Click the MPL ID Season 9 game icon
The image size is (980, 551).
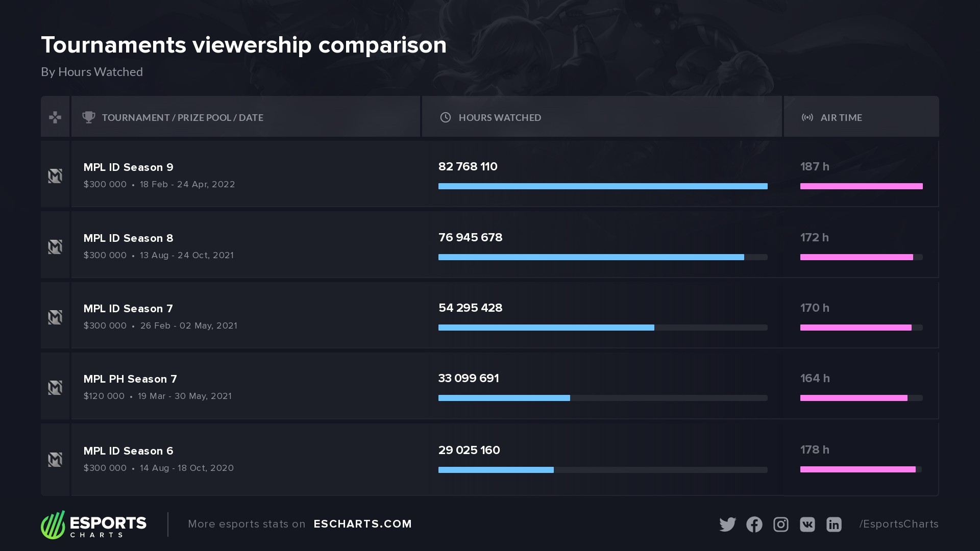[x=55, y=176]
